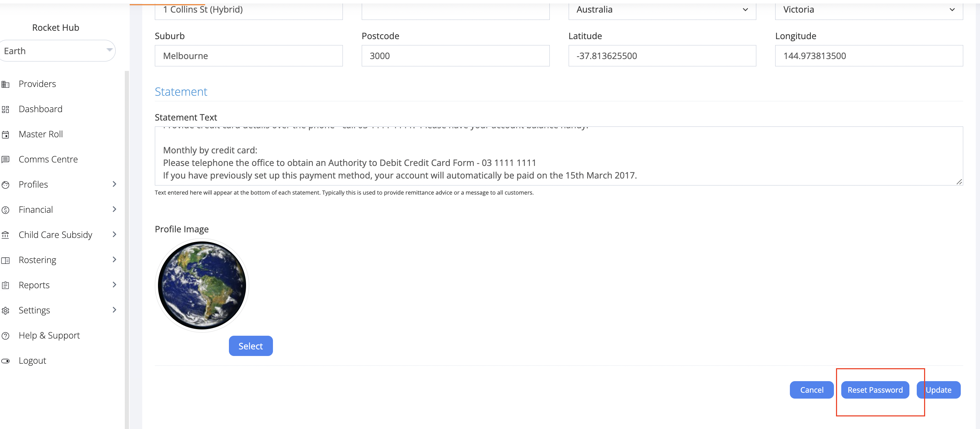Click the Help & Support question icon
The width and height of the screenshot is (980, 429).
pos(5,336)
